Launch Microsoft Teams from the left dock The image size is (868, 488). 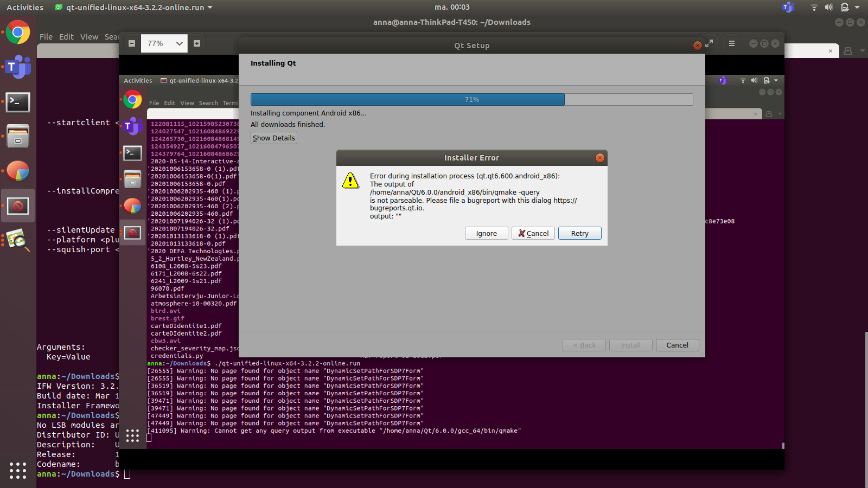pyautogui.click(x=18, y=67)
